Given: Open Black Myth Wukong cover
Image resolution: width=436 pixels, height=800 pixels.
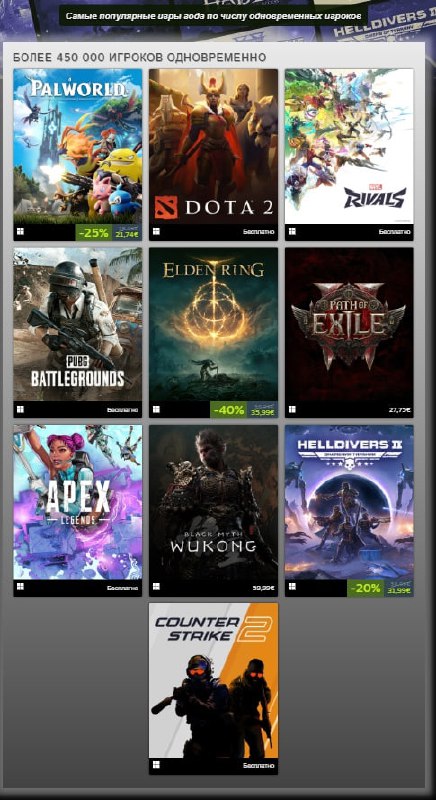Looking at the screenshot, I should pyautogui.click(x=213, y=503).
